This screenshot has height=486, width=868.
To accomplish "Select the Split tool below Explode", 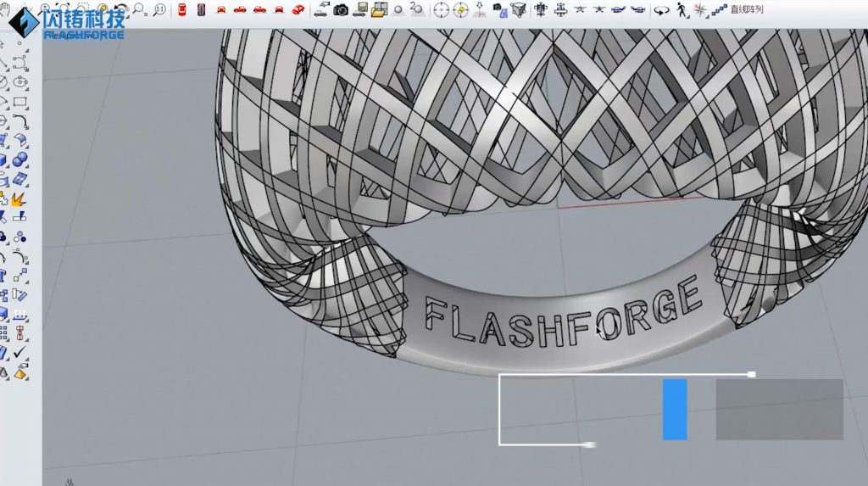I will point(20,216).
